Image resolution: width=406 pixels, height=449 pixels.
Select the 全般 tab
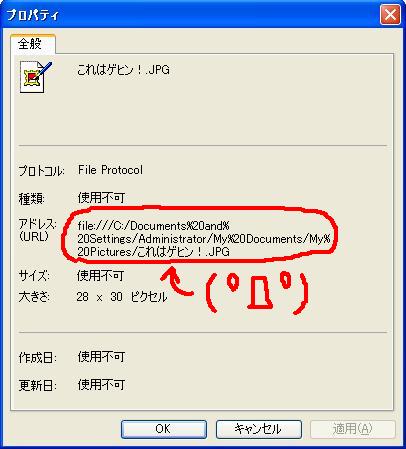[30, 44]
